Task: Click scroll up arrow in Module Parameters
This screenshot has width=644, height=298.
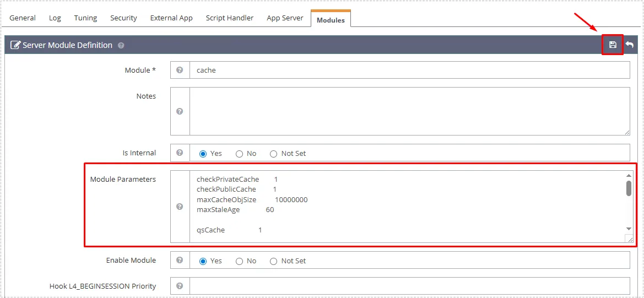Action: 629,176
